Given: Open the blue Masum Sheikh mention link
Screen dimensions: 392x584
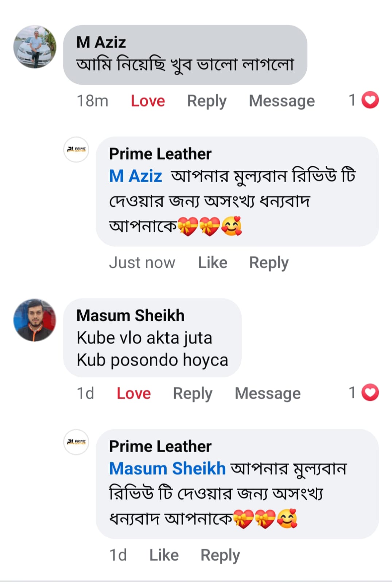Looking at the screenshot, I should (x=167, y=469).
